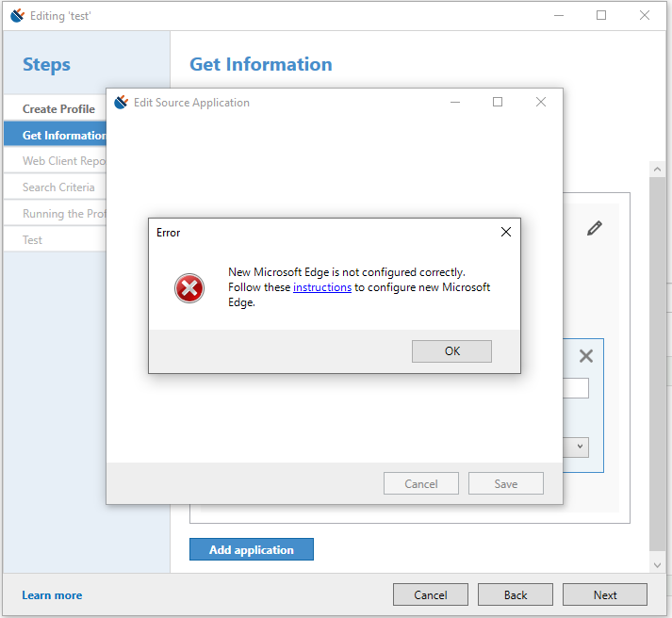
Task: Click the scrollbar down arrow
Action: (x=657, y=565)
